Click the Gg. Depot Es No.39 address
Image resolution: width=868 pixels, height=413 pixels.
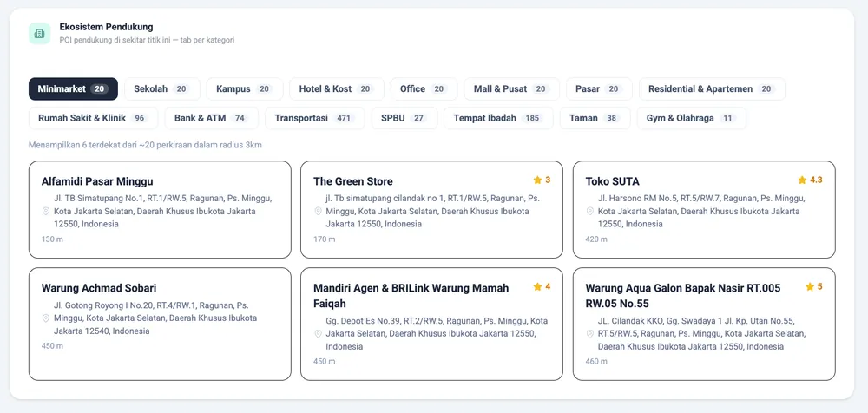[x=437, y=334]
